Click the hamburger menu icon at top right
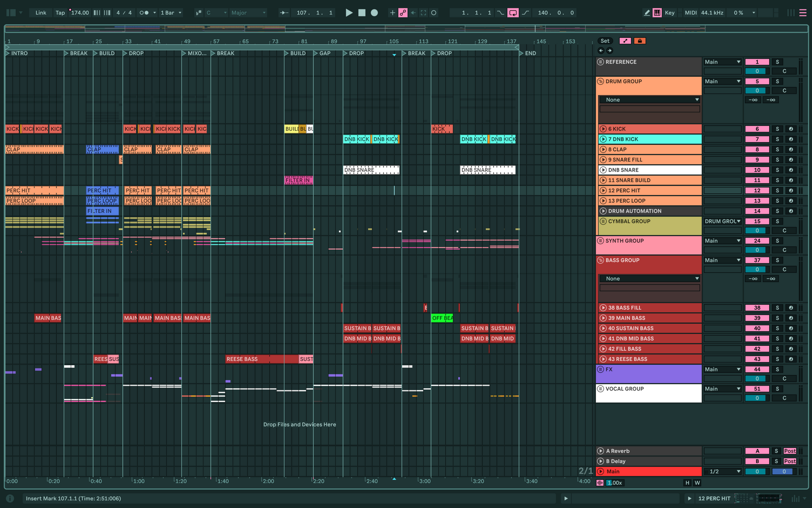Screen dimensions: 812x508 [803, 13]
